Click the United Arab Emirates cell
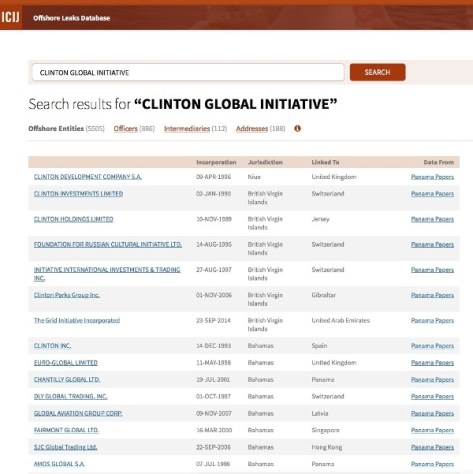Viewport: 473px width, 474px height. (x=341, y=320)
